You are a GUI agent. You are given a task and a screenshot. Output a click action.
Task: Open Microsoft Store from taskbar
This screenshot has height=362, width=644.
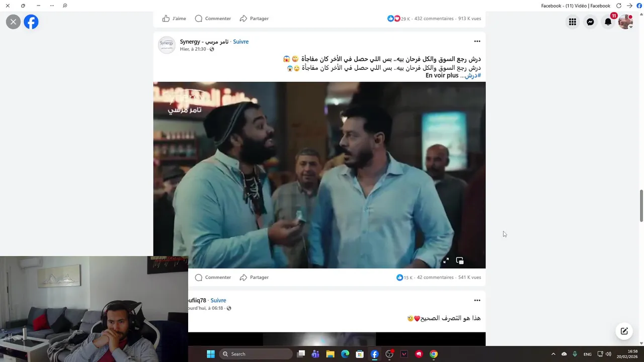[360, 354]
